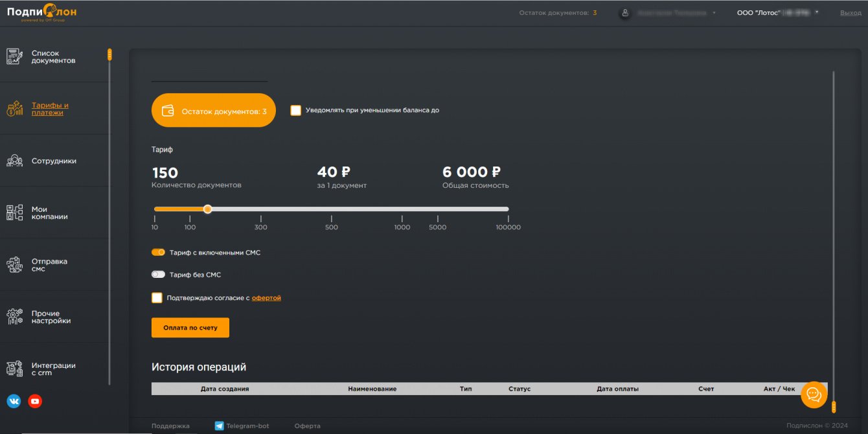This screenshot has width=868, height=434.
Task: Open Мои компании sidebar icon
Action: click(x=14, y=212)
